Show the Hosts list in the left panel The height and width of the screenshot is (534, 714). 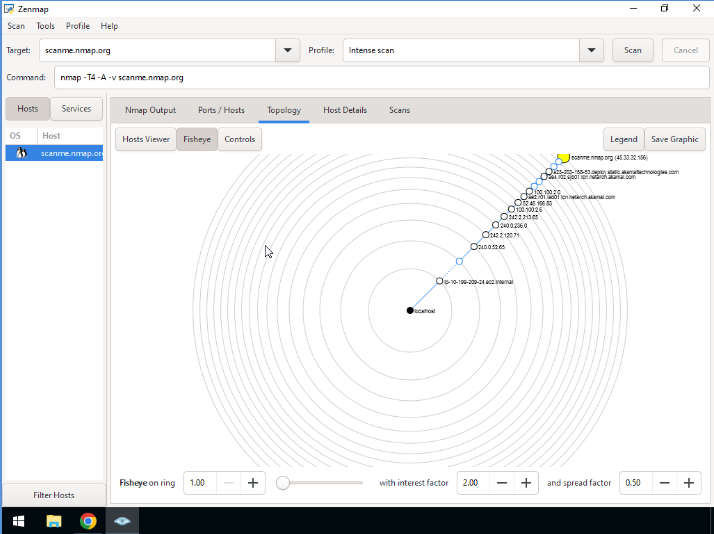click(27, 109)
